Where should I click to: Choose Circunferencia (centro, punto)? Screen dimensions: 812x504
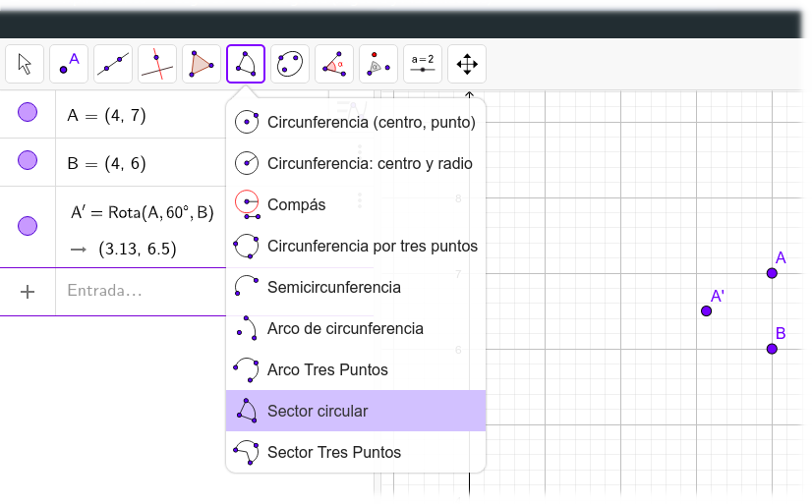[356, 122]
